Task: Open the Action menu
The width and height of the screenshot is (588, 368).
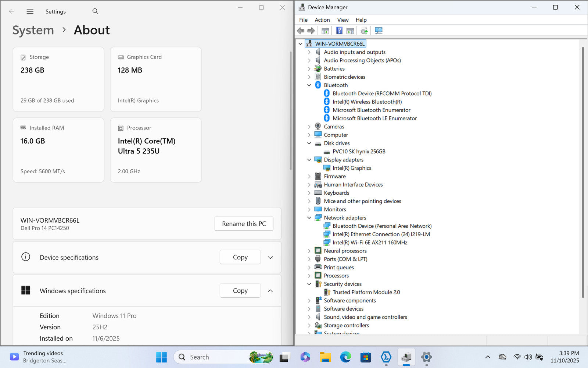Action: tap(322, 20)
